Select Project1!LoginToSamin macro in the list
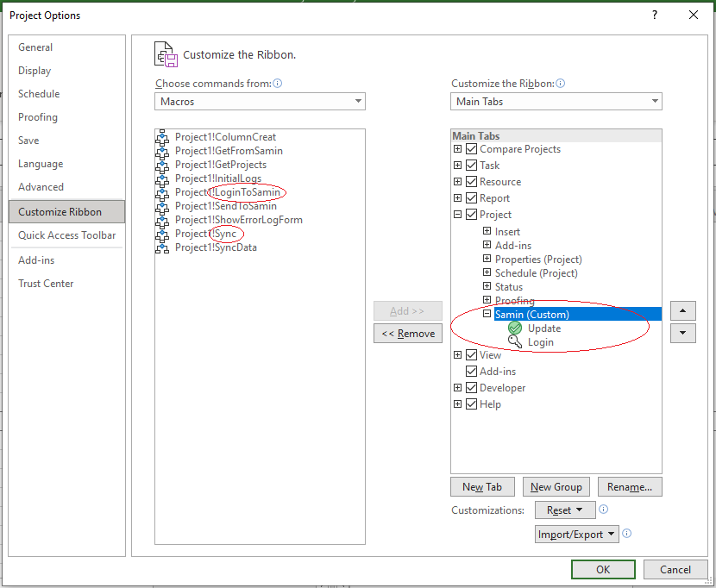The width and height of the screenshot is (716, 588). (227, 192)
